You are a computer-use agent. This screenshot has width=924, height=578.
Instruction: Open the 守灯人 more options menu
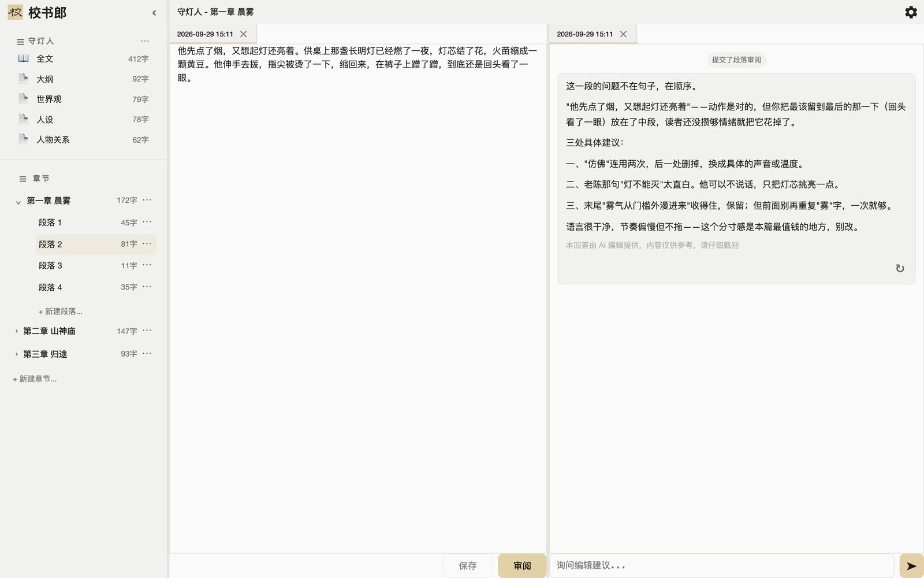145,41
